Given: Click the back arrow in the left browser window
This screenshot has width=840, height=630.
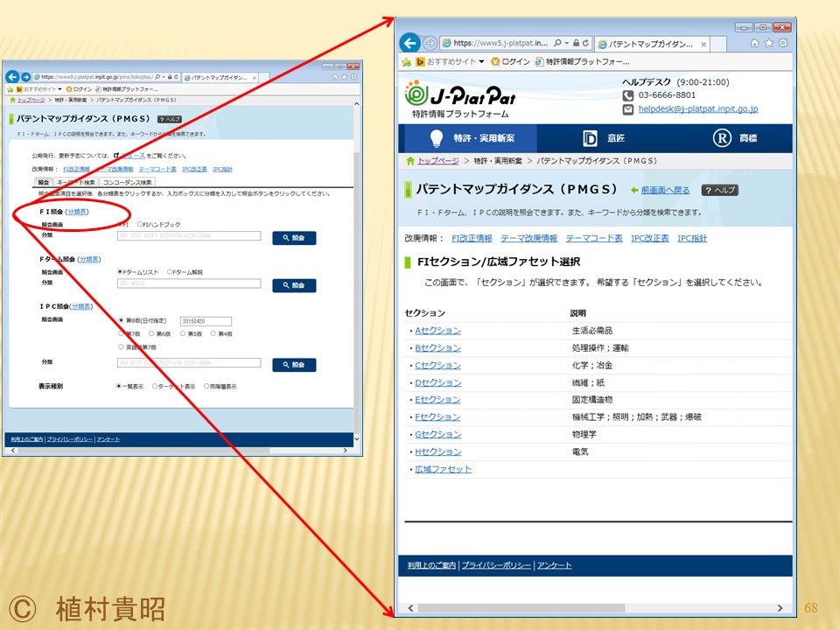Looking at the screenshot, I should point(12,77).
